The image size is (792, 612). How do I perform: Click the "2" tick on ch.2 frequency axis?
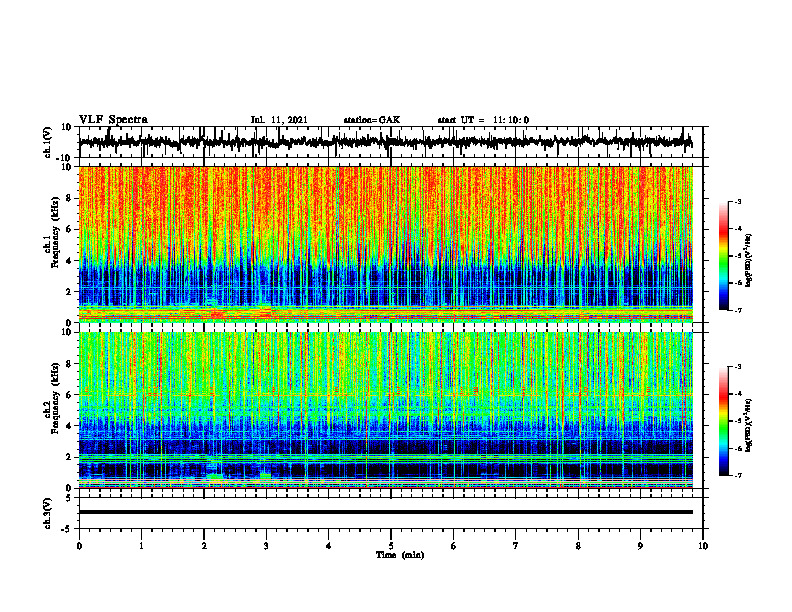(69, 457)
